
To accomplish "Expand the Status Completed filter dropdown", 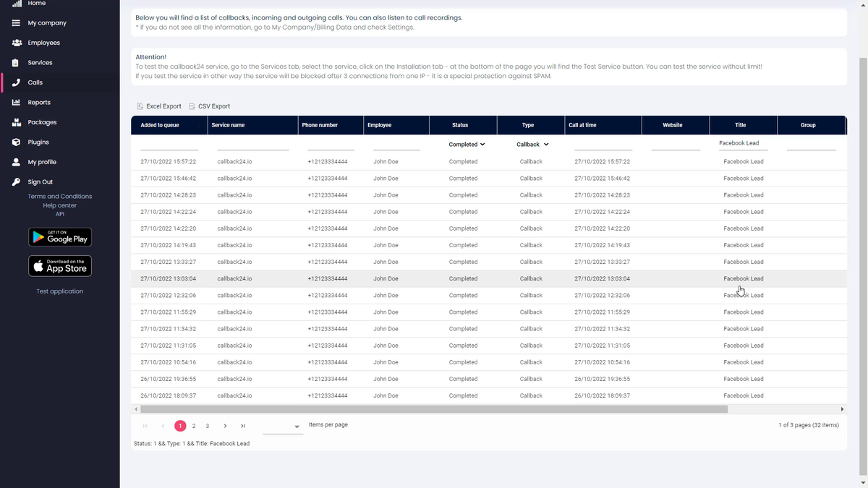I will [x=467, y=145].
